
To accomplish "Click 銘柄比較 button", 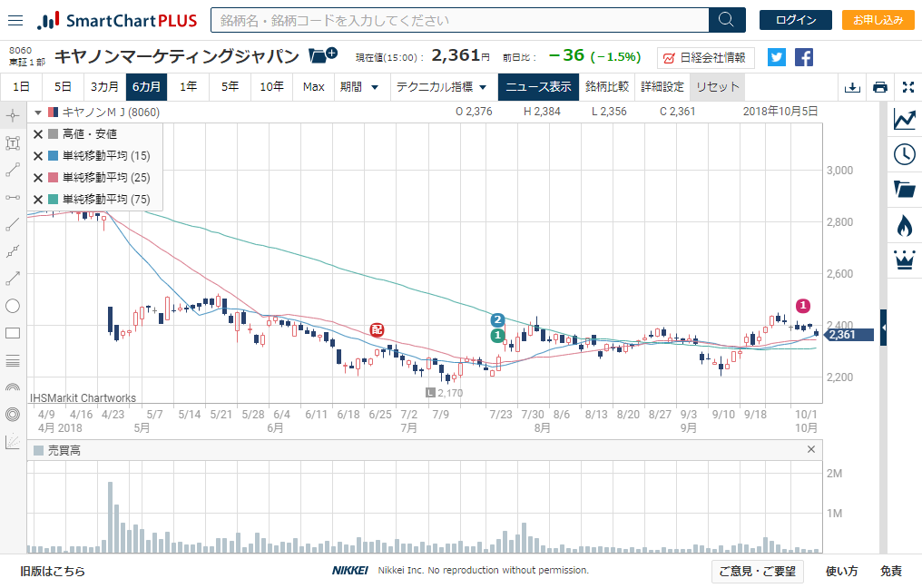I will click(607, 87).
